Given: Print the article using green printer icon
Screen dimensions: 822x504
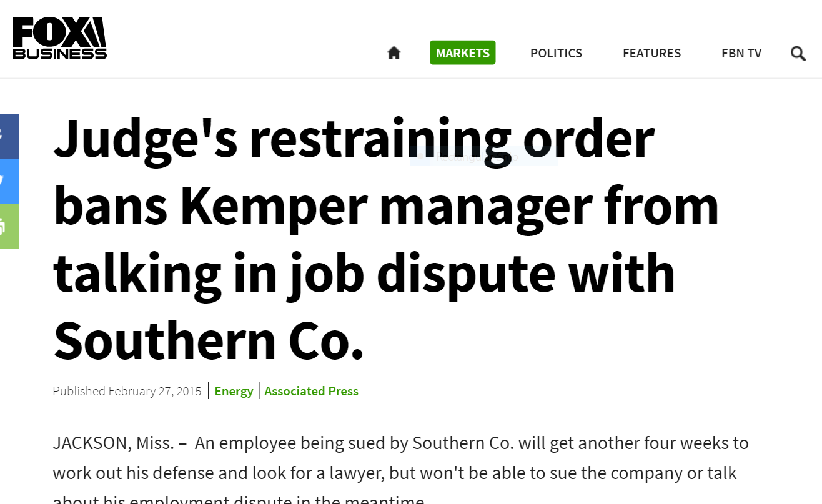Looking at the screenshot, I should click(x=9, y=227).
